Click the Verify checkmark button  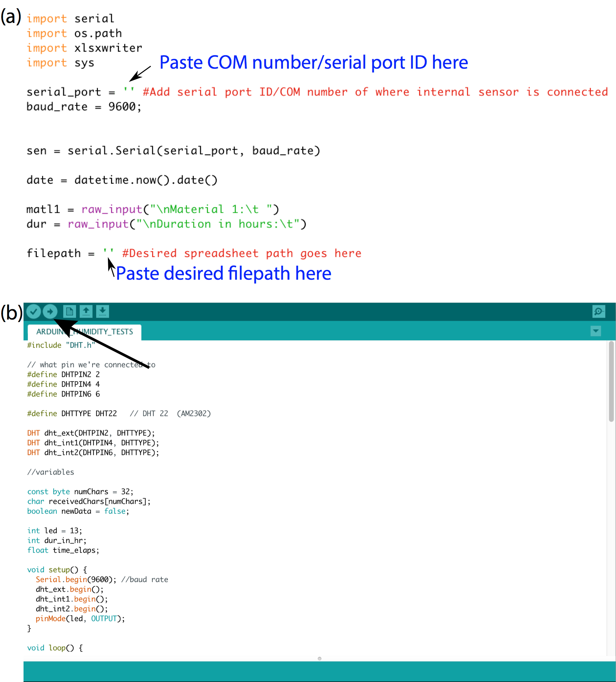[x=34, y=311]
